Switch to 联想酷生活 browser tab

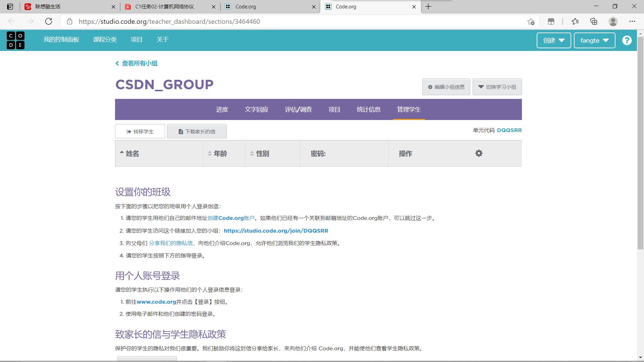pyautogui.click(x=70, y=7)
